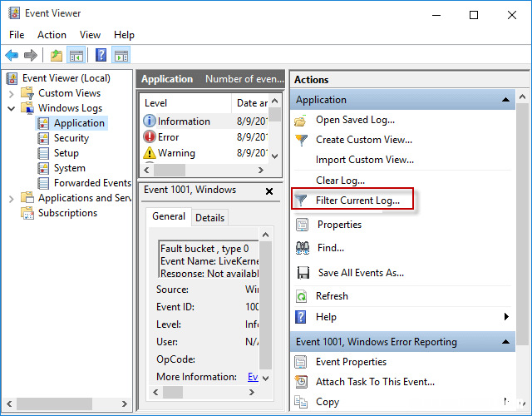
Task: Select the Warning event row
Action: (x=204, y=153)
